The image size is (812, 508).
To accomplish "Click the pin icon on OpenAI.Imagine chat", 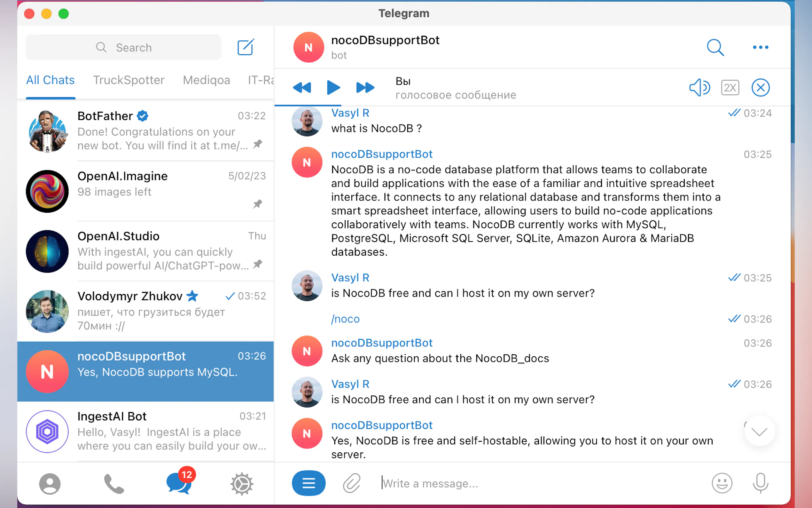I will 257,204.
